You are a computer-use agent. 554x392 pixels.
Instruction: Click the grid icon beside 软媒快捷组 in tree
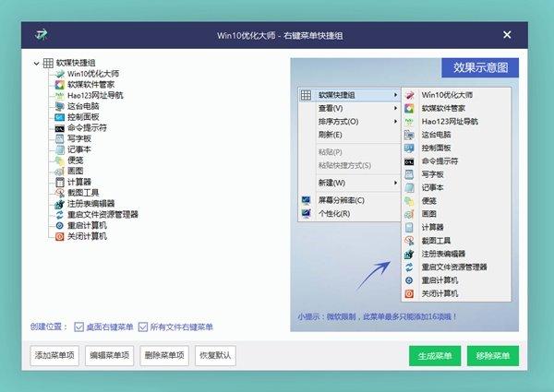click(48, 63)
